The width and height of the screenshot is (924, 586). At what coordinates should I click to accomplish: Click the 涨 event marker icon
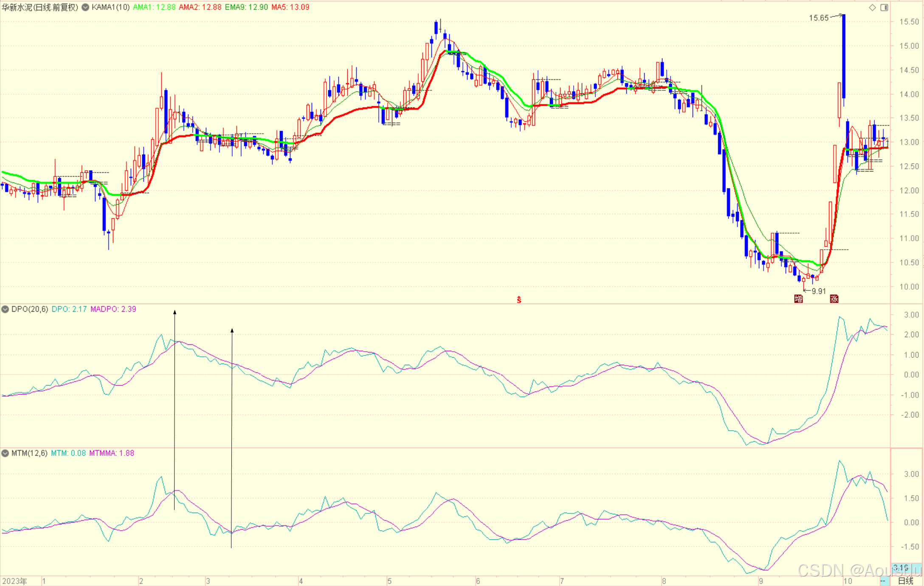(x=834, y=299)
